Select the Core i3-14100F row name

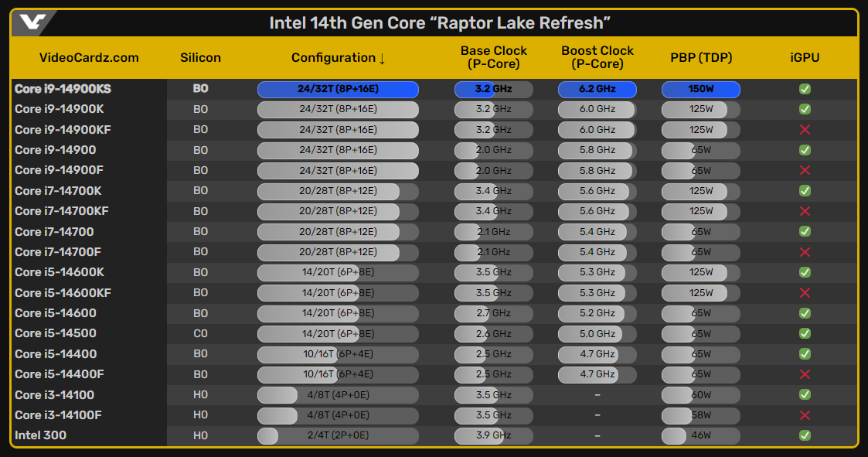click(x=58, y=415)
